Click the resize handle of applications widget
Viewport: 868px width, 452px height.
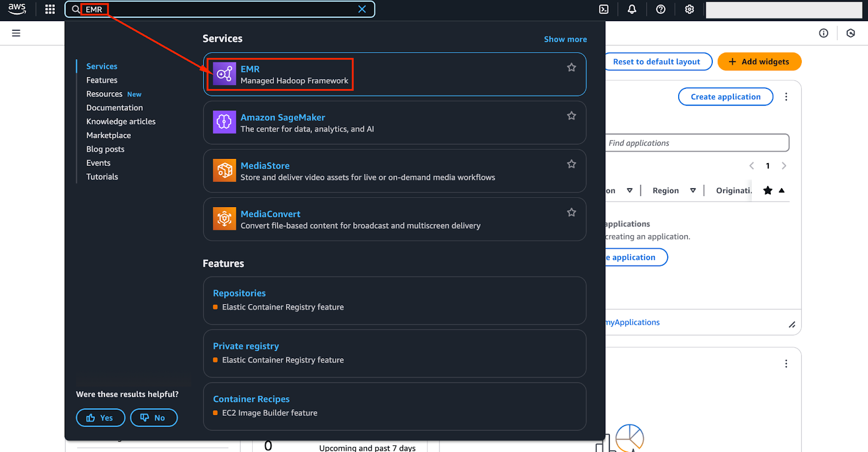(792, 325)
